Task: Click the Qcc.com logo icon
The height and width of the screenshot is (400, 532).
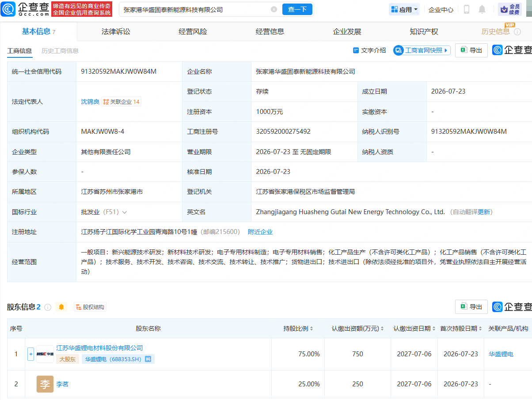Action: [x=9, y=9]
